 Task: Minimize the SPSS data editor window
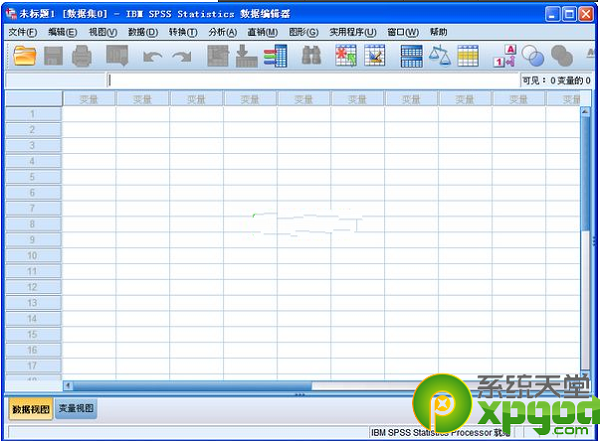pos(552,15)
